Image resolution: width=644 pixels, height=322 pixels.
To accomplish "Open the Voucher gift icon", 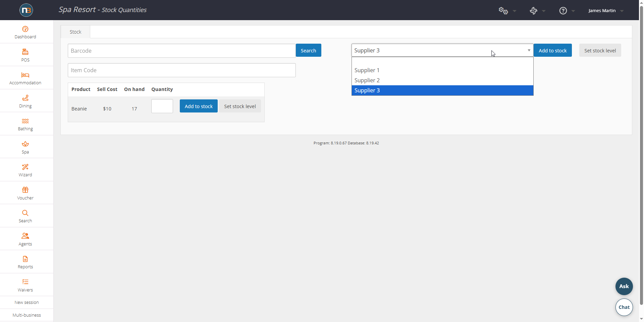I will [25, 190].
